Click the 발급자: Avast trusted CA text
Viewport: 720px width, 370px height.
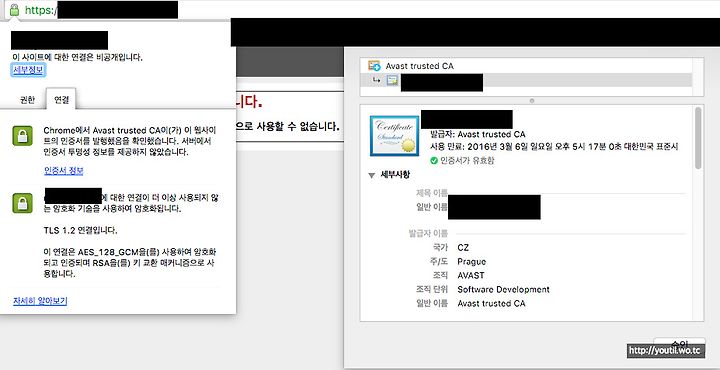(478, 135)
